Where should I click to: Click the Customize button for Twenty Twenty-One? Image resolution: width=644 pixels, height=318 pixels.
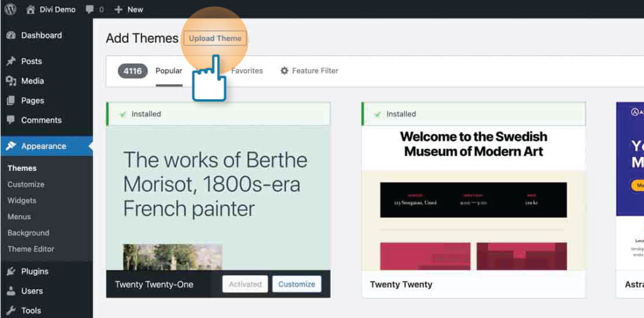pos(297,284)
